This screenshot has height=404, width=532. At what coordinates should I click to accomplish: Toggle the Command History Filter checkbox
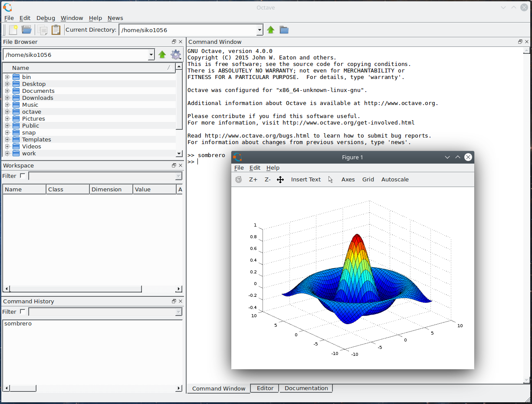click(x=23, y=312)
